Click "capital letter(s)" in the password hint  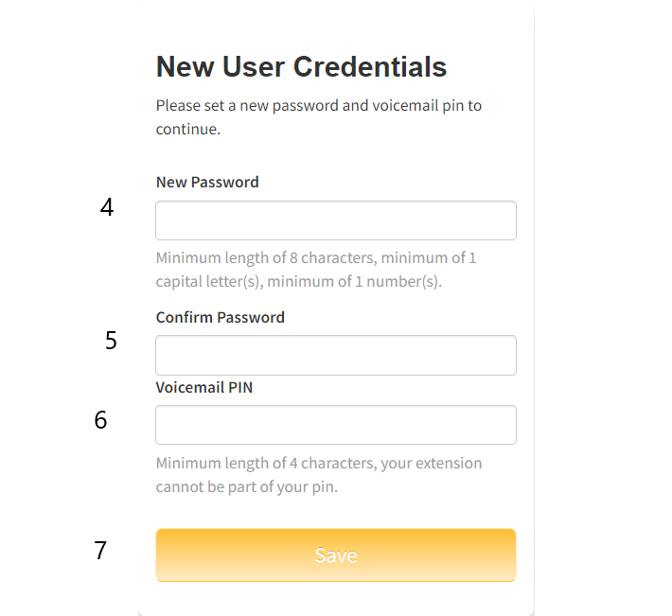click(203, 282)
